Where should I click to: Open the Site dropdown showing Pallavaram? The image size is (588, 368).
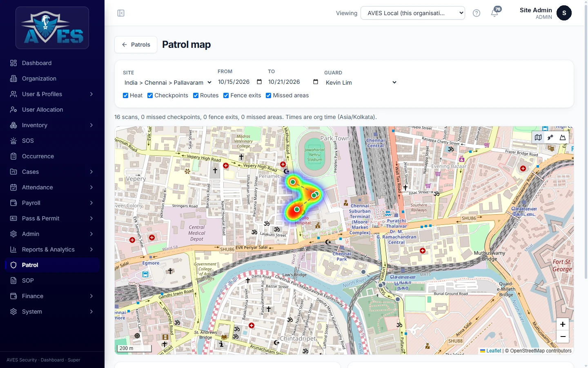click(x=168, y=83)
